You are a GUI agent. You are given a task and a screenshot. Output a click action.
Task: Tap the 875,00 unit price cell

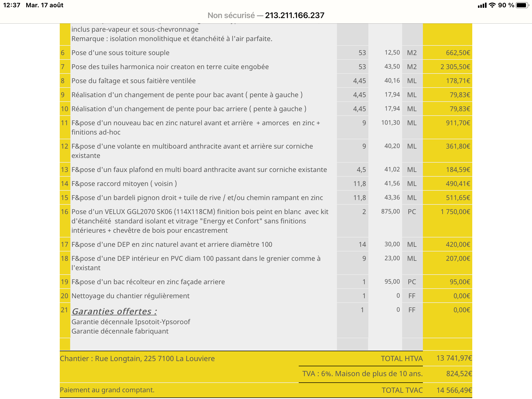(x=390, y=211)
